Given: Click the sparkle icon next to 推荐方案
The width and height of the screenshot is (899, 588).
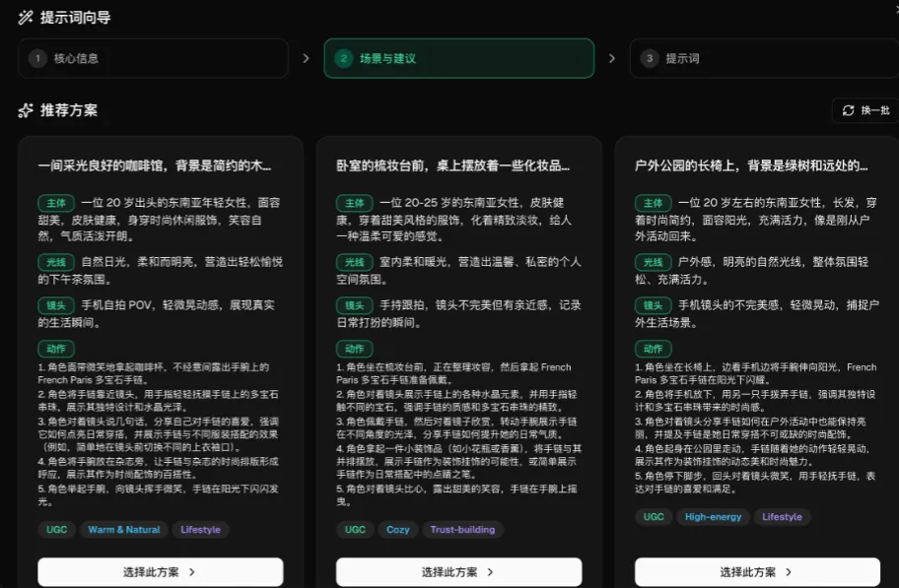Looking at the screenshot, I should pos(26,110).
